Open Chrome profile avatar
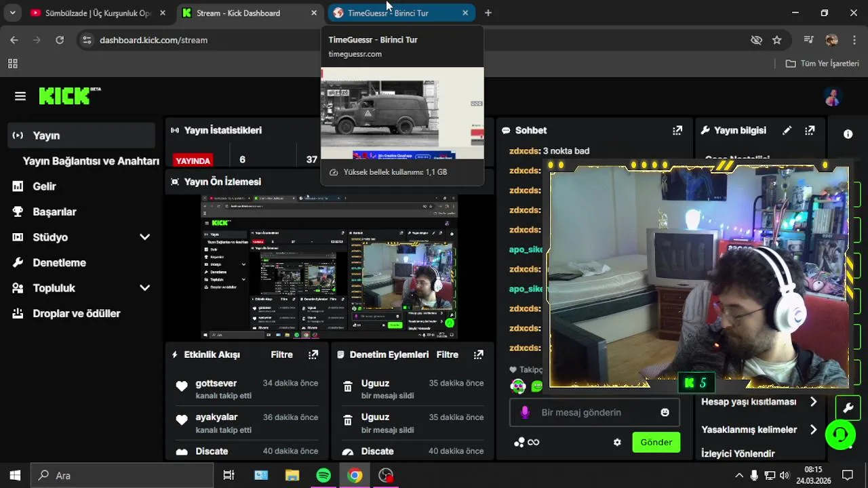 click(831, 40)
